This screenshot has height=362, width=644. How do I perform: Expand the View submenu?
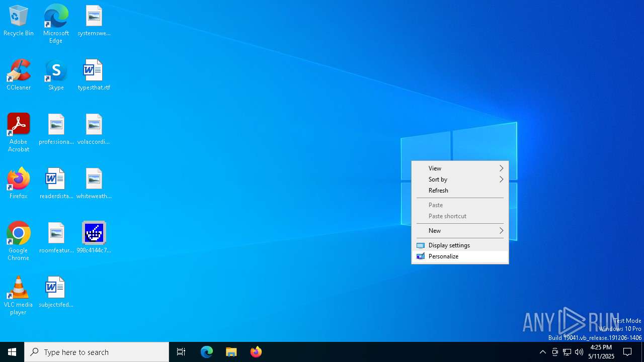tap(460, 168)
